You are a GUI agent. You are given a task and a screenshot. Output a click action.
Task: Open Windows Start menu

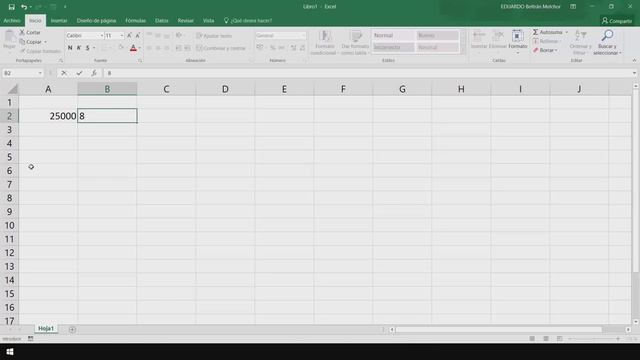point(10,352)
